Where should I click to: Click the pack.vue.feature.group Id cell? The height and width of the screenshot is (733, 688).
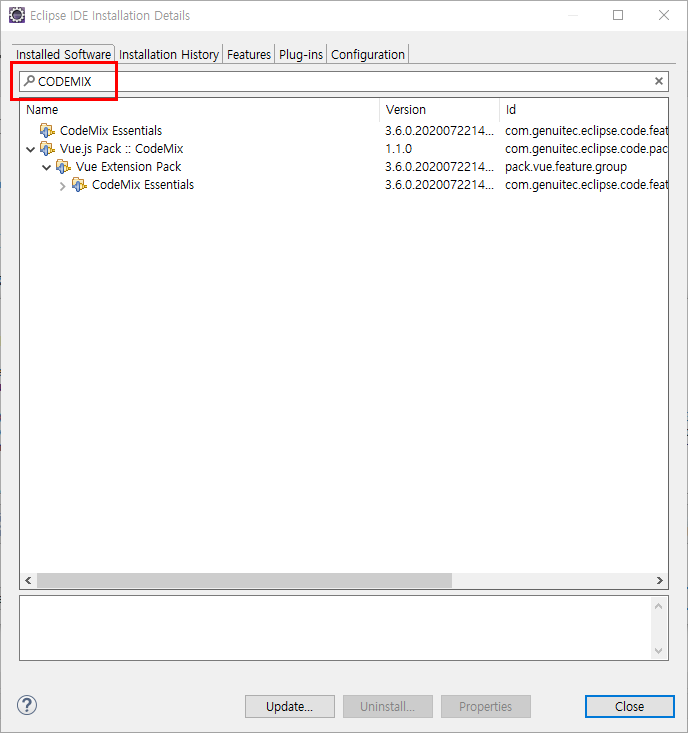(x=566, y=166)
